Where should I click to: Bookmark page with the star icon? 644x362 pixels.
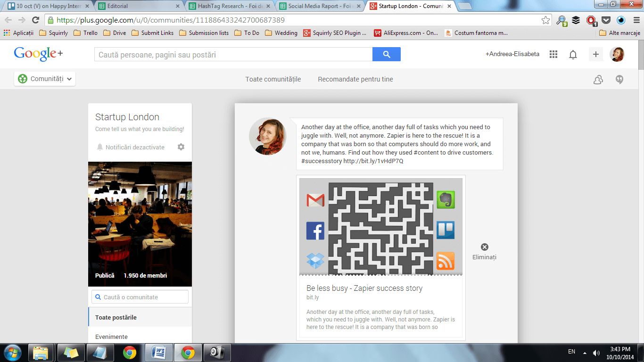545,20
